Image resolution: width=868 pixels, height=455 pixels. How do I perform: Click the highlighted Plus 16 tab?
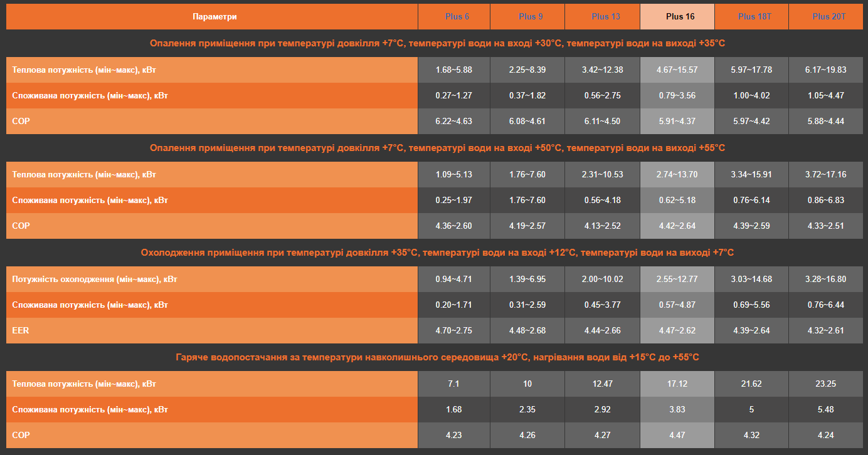(680, 16)
